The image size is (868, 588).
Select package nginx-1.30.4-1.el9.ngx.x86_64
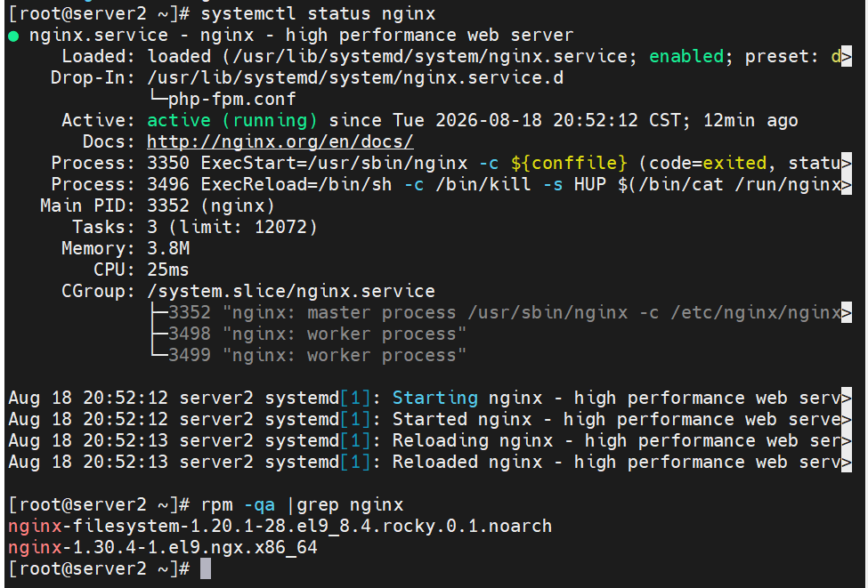(x=163, y=548)
